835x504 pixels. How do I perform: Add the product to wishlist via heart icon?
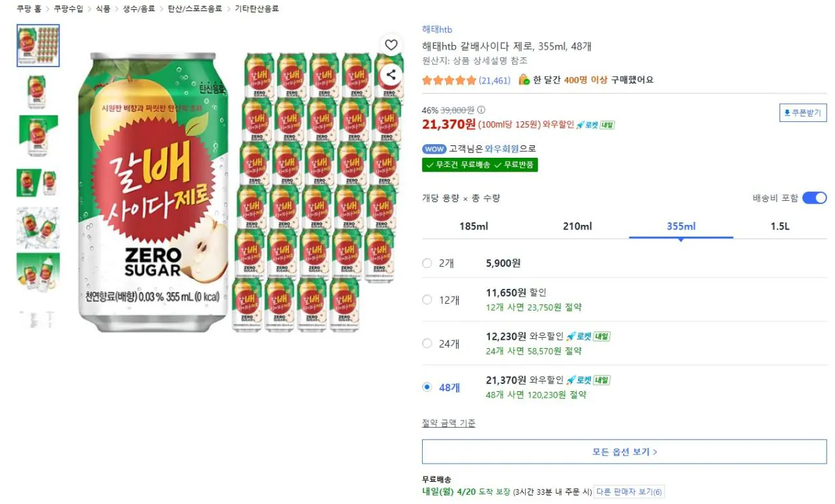point(391,45)
